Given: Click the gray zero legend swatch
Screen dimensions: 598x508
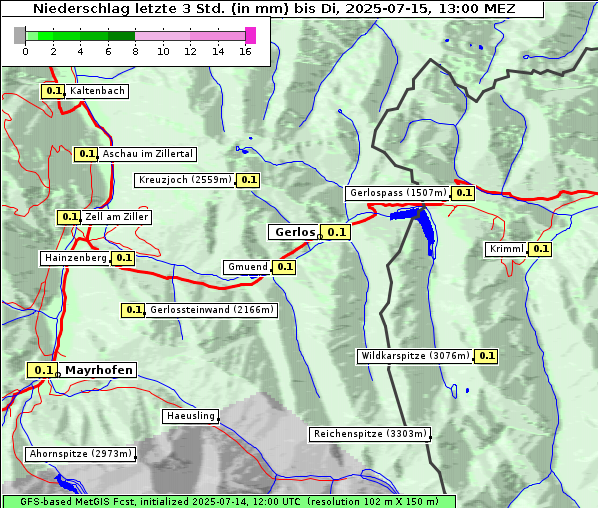Looking at the screenshot, I should (19, 35).
